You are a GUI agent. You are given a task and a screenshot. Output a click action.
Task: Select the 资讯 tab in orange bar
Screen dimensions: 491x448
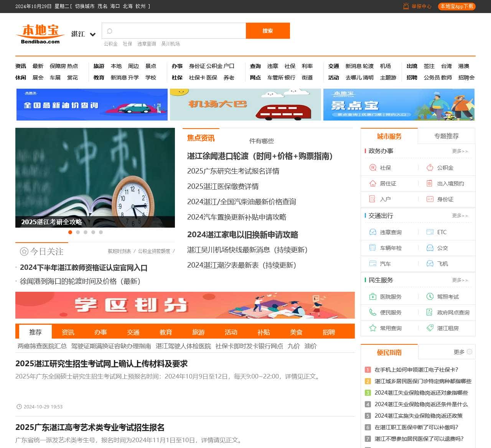pos(68,332)
